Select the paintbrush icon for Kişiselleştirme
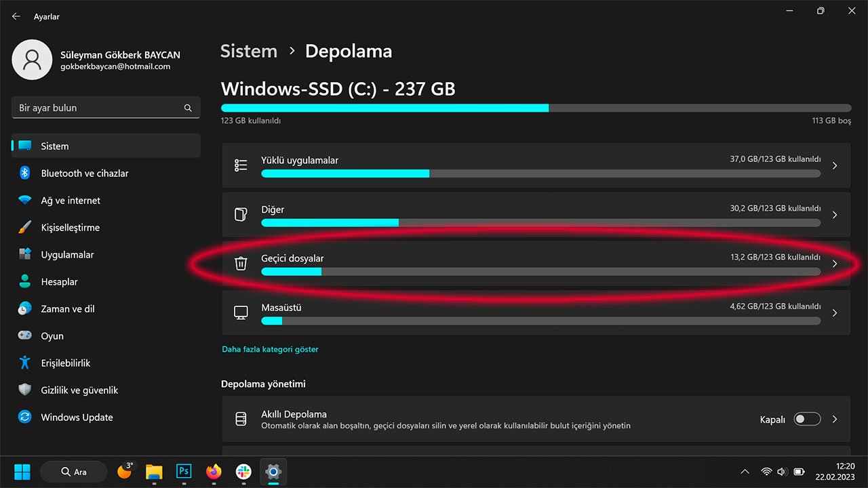This screenshot has height=488, width=868. 25,227
